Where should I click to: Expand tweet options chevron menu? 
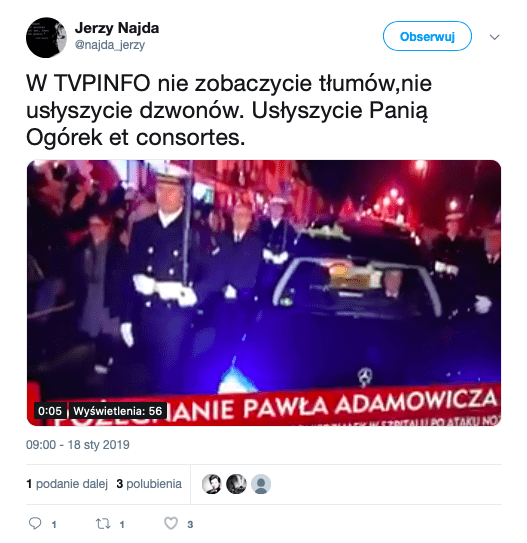pyautogui.click(x=494, y=37)
